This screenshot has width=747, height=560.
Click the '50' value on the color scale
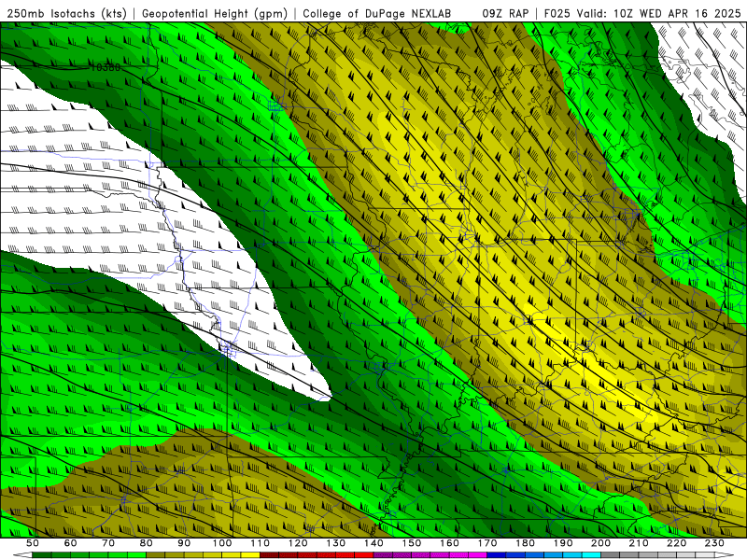[x=33, y=543]
